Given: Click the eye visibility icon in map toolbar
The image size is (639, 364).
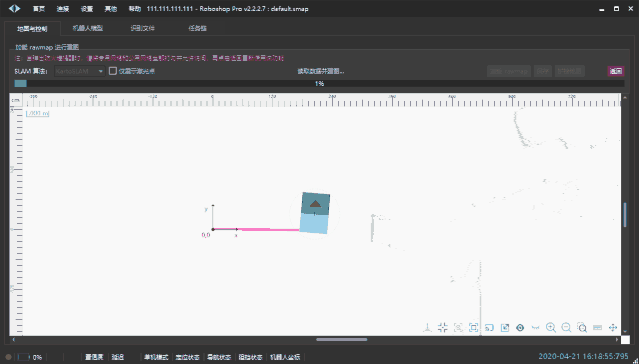Looking at the screenshot, I should [x=520, y=327].
